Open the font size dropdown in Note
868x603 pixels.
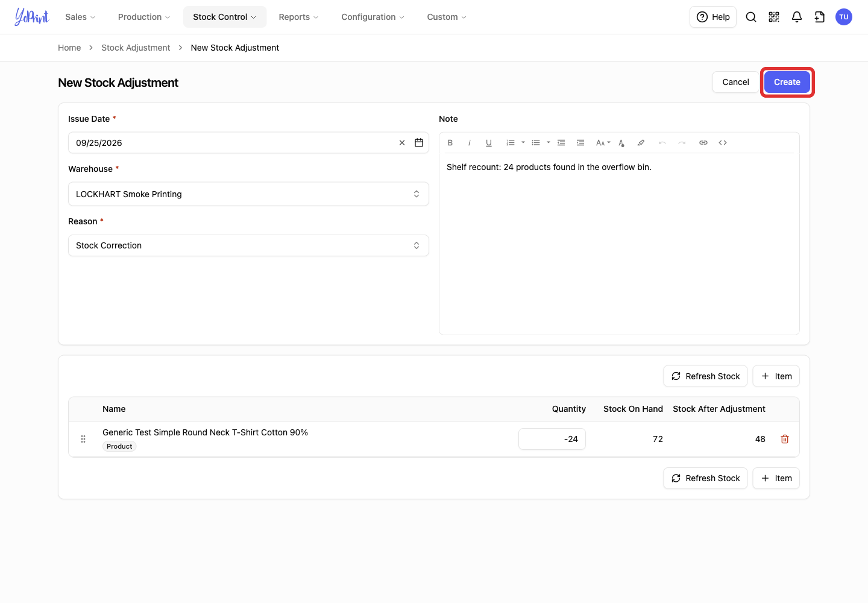point(603,143)
